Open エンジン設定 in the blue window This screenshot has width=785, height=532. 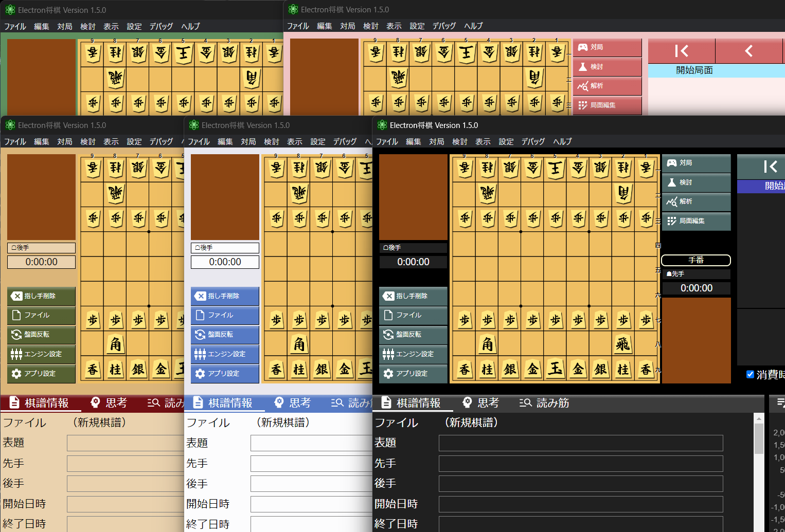225,354
